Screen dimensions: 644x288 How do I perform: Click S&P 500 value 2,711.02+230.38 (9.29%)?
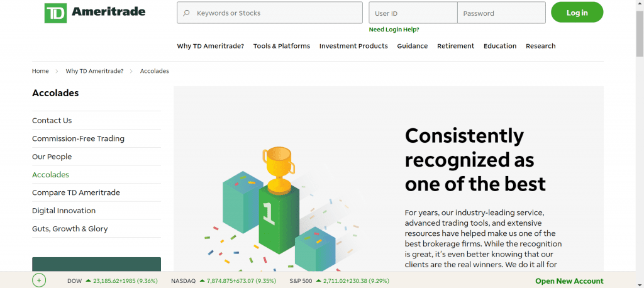click(356, 281)
